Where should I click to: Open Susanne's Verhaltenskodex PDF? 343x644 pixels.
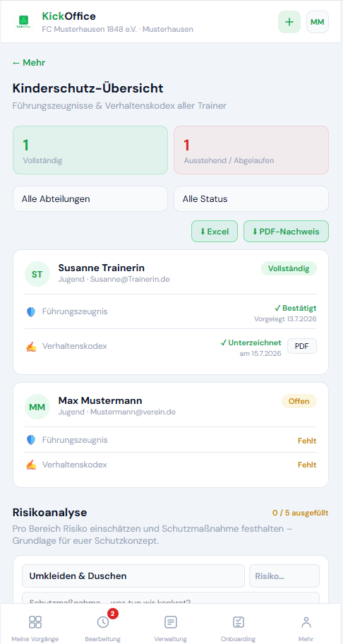(x=302, y=346)
